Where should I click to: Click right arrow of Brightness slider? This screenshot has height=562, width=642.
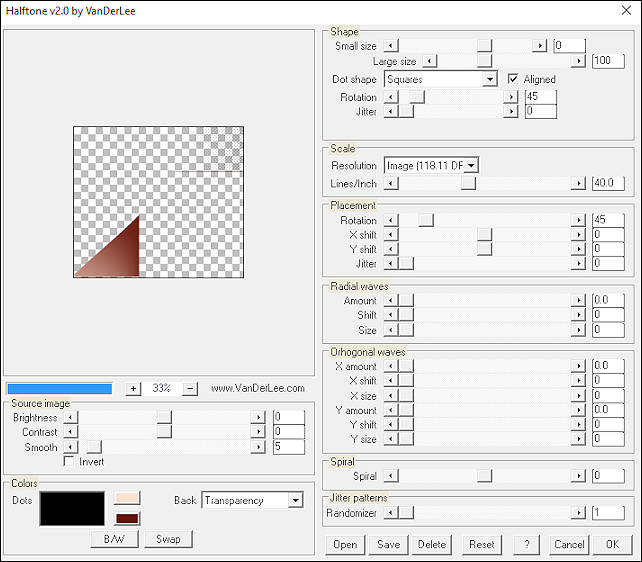point(258,418)
